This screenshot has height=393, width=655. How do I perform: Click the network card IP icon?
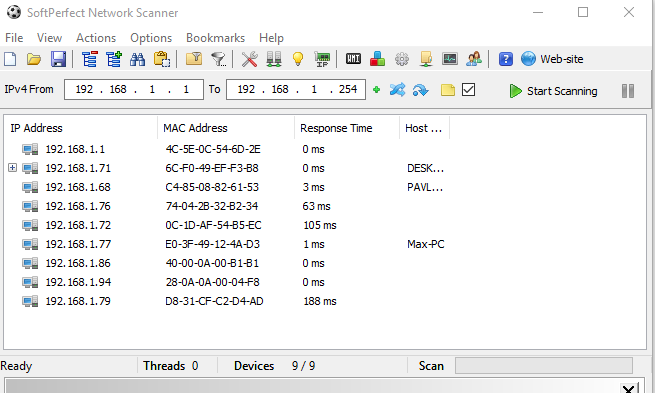(x=322, y=59)
